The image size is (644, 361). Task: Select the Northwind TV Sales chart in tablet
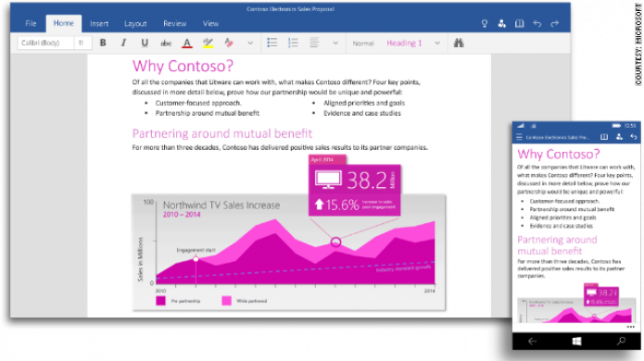click(x=288, y=253)
